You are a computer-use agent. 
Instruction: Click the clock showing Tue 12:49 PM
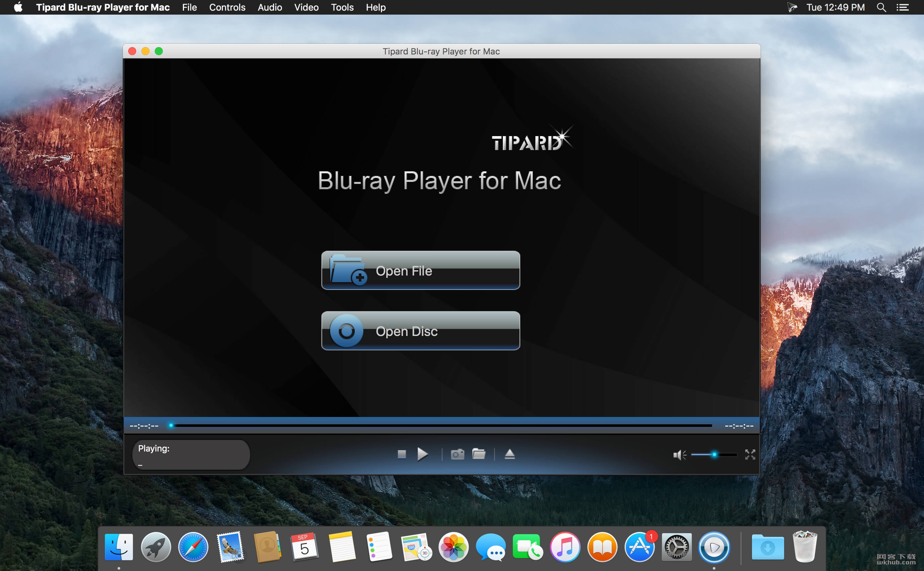point(835,7)
